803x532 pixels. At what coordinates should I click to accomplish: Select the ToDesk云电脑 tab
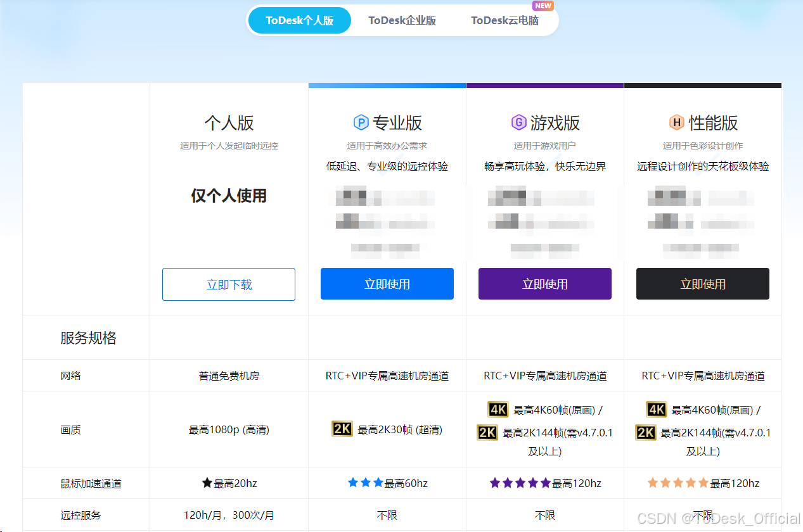tap(505, 20)
